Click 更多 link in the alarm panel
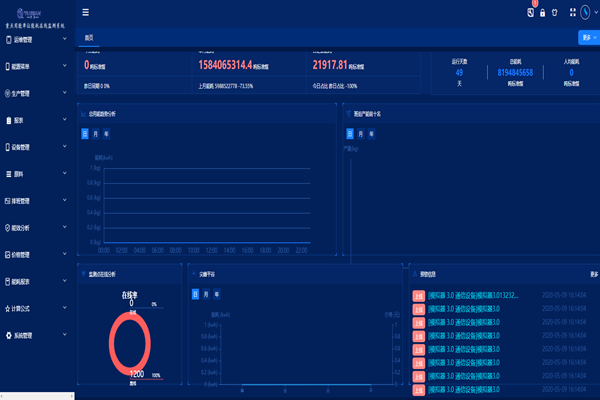The width and height of the screenshot is (600, 400). (593, 273)
